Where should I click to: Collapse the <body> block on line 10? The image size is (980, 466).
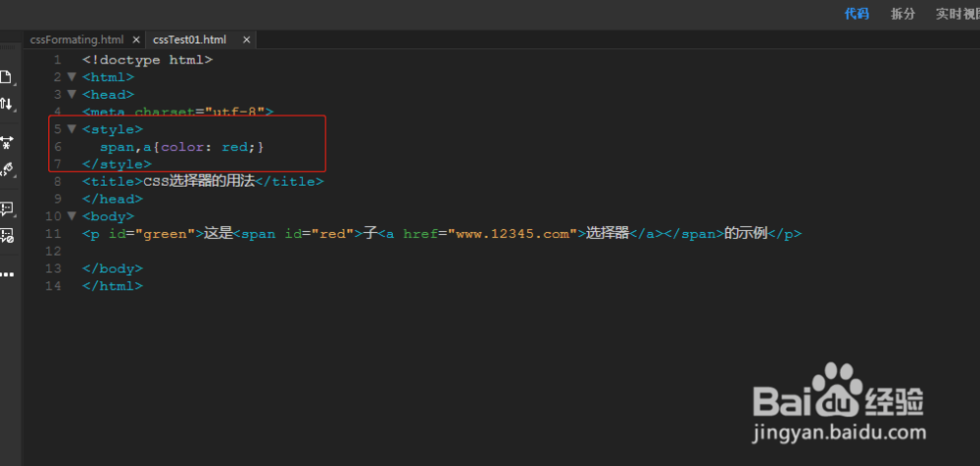(72, 216)
